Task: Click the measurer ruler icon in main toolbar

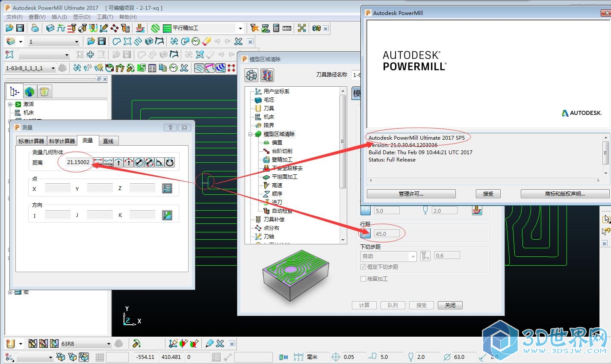Action: click(x=287, y=28)
